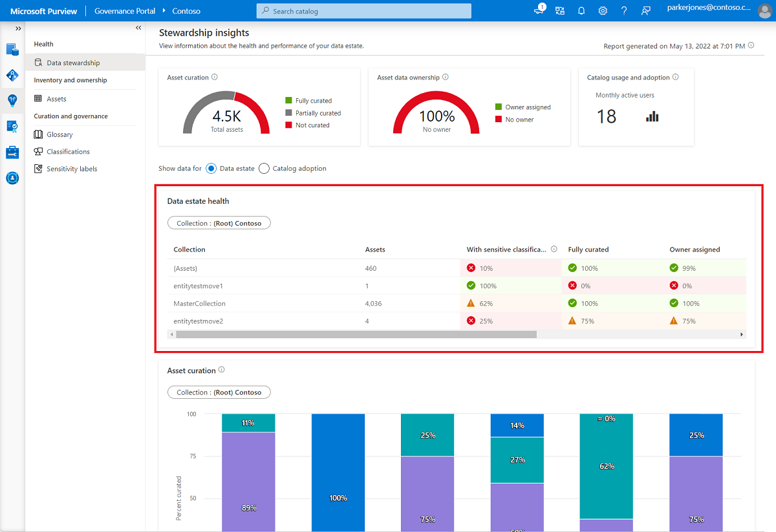Open Collection filter in Asset curation chart
776x532 pixels.
[219, 392]
